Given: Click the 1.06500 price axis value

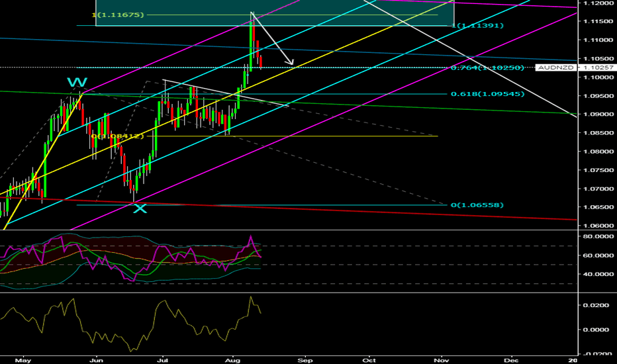Looking at the screenshot, I should coord(598,207).
